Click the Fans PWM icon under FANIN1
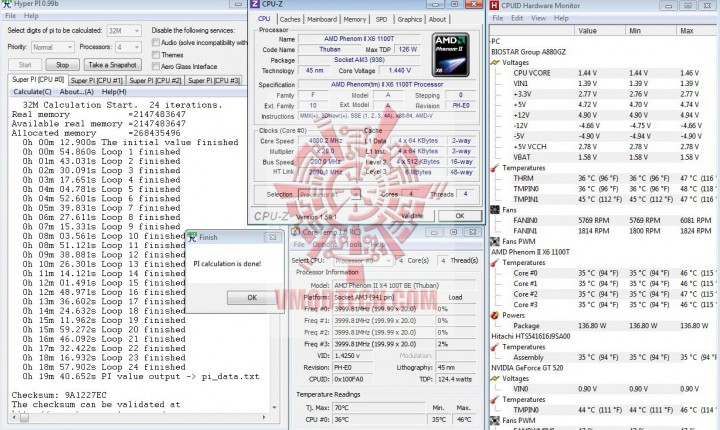 click(x=495, y=241)
